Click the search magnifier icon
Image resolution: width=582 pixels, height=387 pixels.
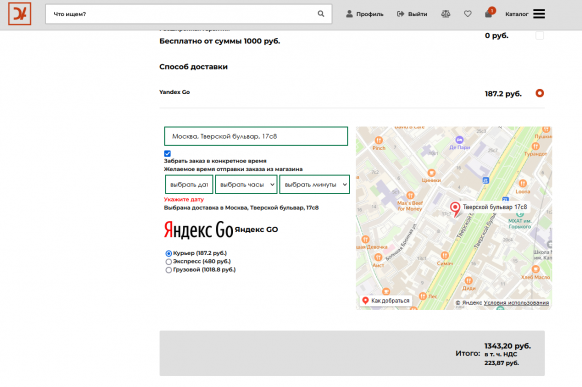tap(321, 14)
